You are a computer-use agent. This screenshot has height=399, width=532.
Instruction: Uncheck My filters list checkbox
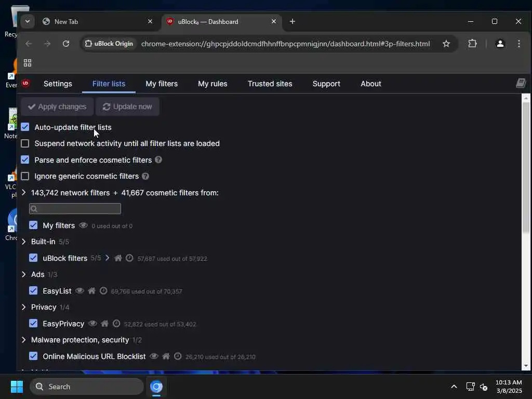click(33, 225)
